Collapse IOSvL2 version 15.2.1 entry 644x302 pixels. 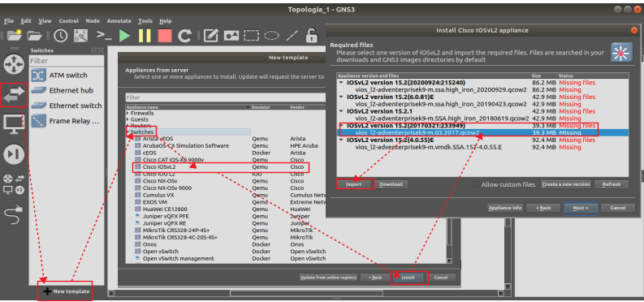click(341, 111)
